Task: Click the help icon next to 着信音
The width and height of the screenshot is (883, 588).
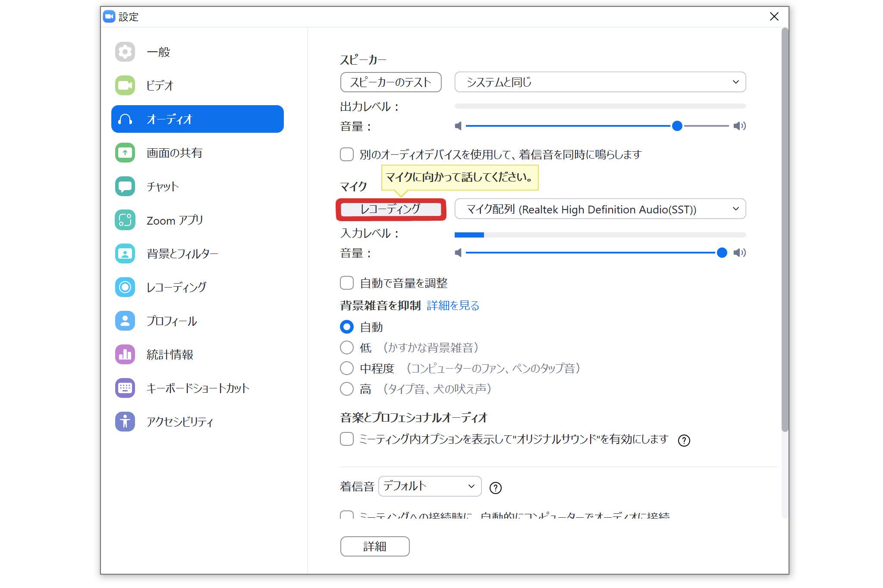Action: tap(495, 488)
